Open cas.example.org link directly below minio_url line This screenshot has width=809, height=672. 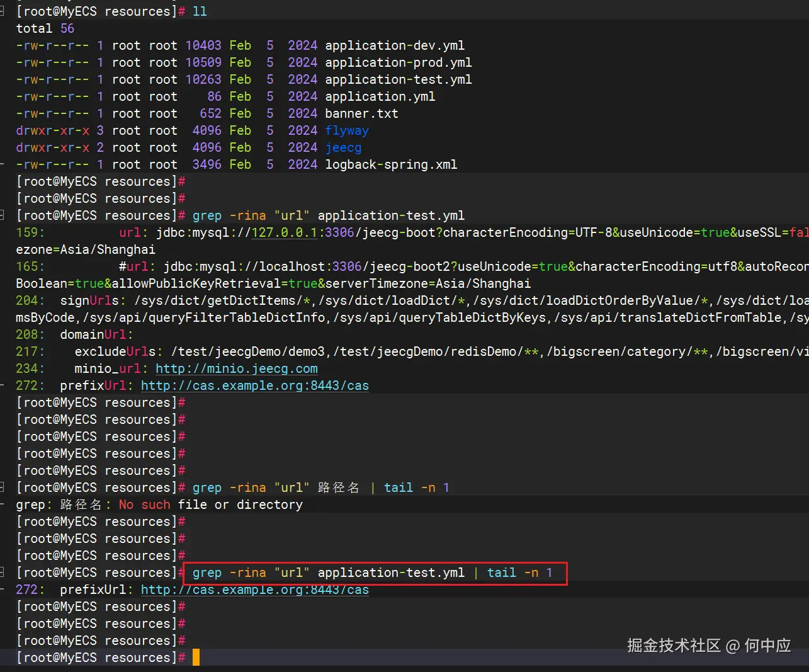(x=255, y=385)
